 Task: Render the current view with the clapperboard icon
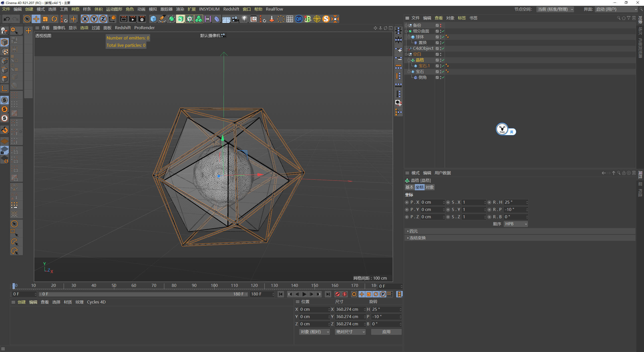coord(124,19)
